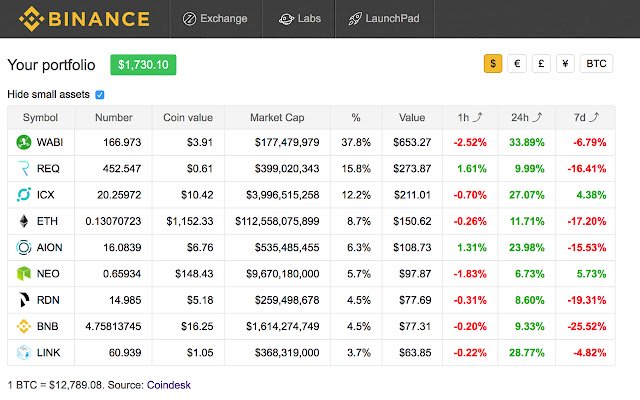Viewport: 640px width, 400px height.
Task: Click the WABI coin icon
Action: tap(23, 143)
